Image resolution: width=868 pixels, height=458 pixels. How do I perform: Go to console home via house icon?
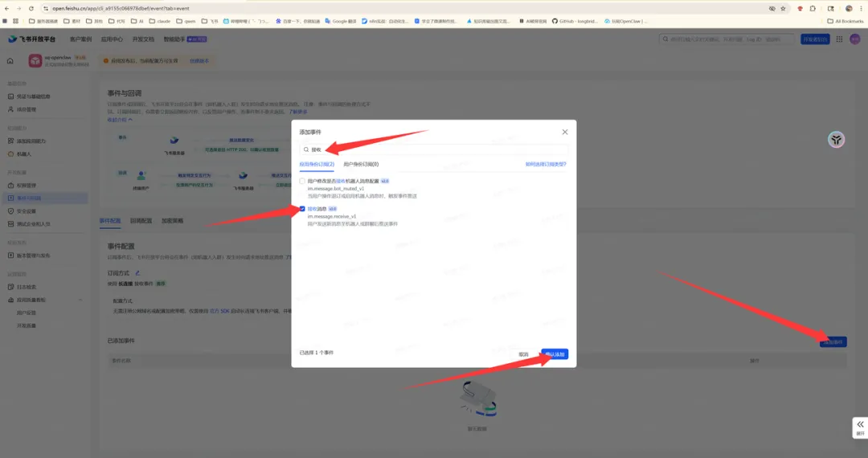point(10,61)
